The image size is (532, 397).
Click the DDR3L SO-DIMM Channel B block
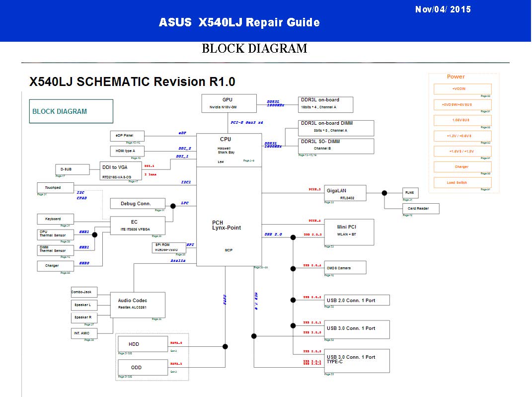pos(336,146)
